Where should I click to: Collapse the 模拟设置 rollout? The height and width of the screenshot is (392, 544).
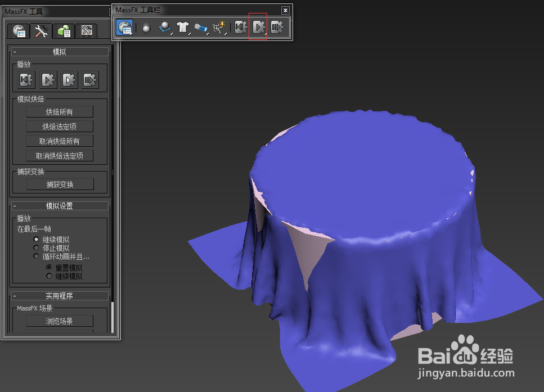pos(14,205)
